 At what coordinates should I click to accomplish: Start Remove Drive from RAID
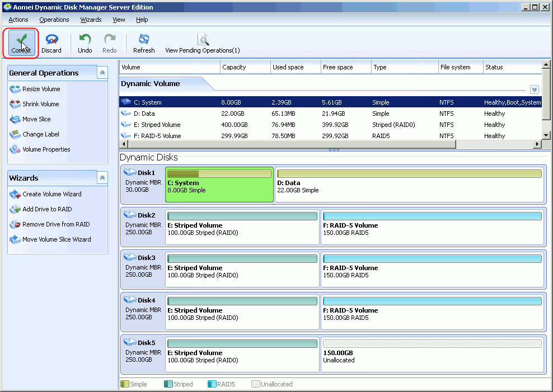point(55,224)
